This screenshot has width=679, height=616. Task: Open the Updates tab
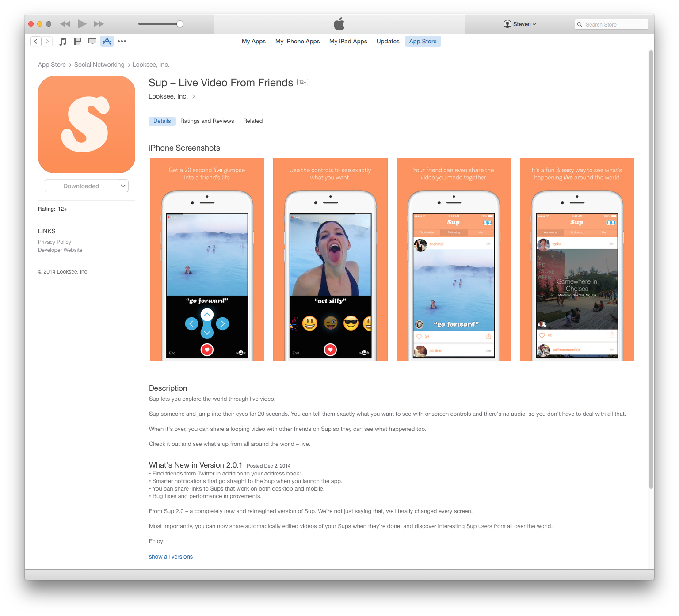pos(388,42)
